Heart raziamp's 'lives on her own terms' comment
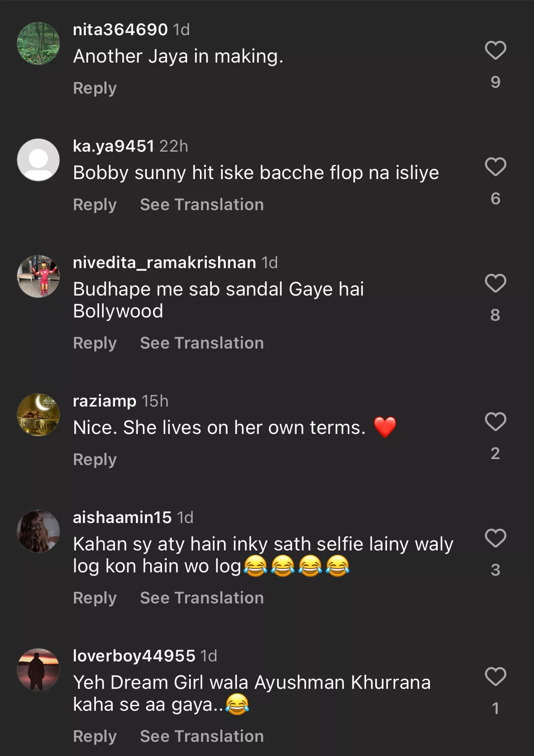 495,422
